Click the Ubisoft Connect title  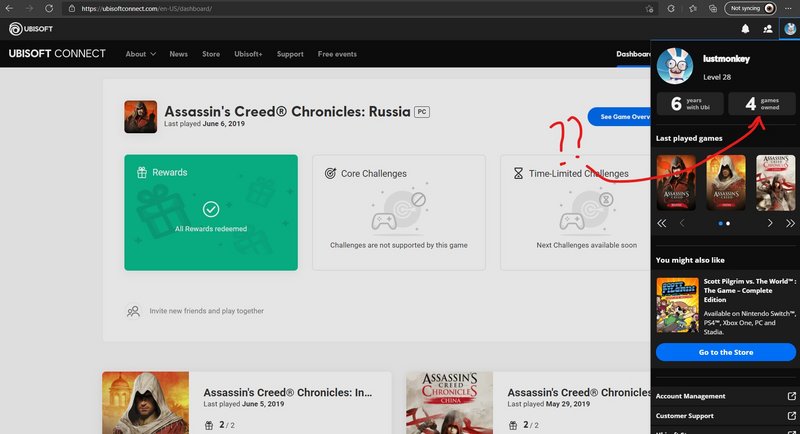(57, 54)
